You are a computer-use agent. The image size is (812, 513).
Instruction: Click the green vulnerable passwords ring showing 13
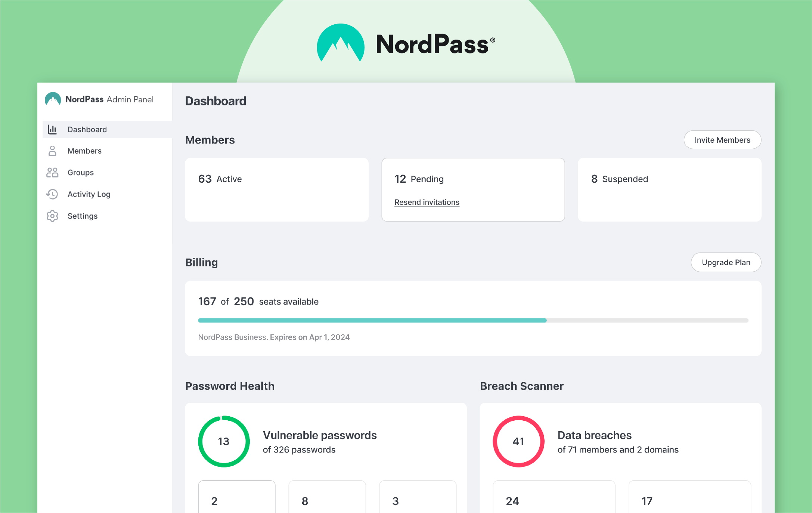[224, 442]
